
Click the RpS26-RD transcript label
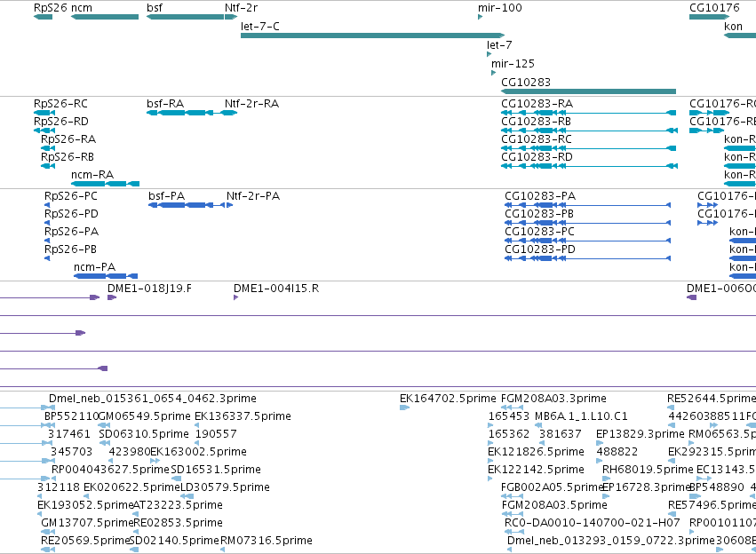click(61, 122)
